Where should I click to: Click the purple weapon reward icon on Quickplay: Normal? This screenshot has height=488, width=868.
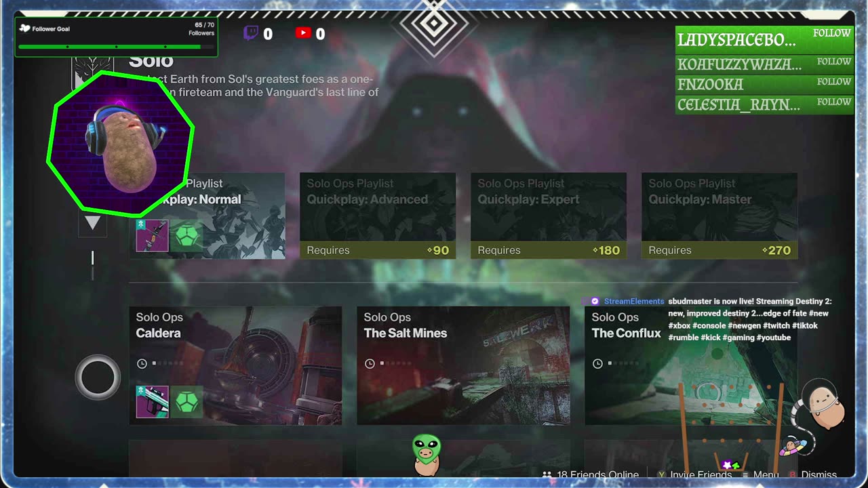[x=152, y=236]
